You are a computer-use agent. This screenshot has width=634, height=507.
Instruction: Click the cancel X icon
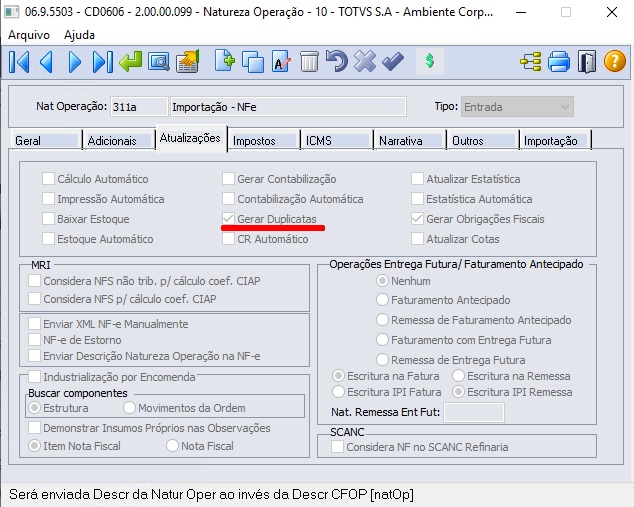click(x=365, y=62)
